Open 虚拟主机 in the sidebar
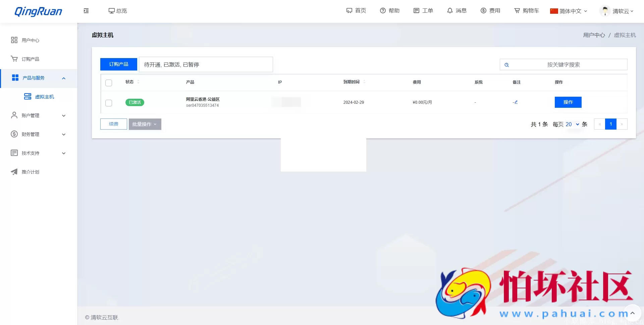The image size is (644, 325). (x=45, y=96)
